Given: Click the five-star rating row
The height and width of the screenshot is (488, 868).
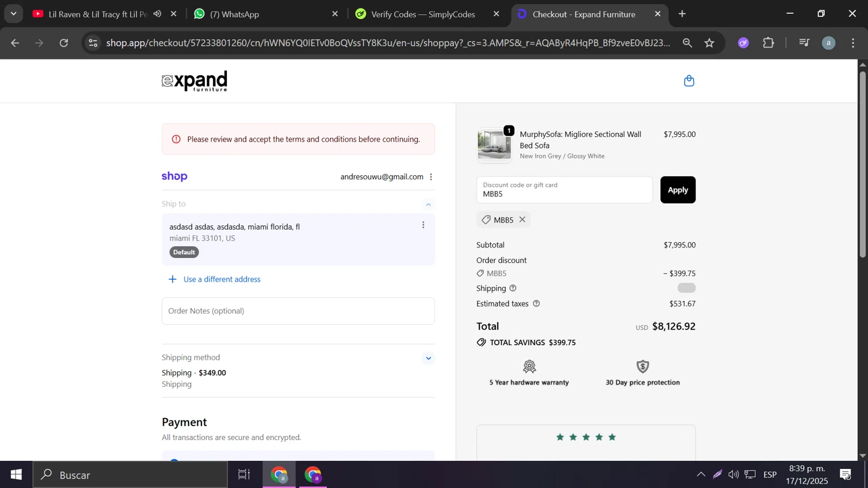Looking at the screenshot, I should click(x=586, y=437).
